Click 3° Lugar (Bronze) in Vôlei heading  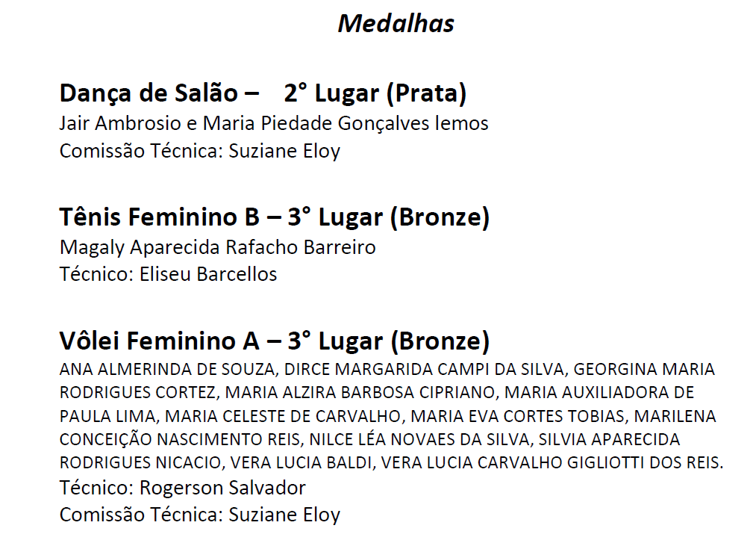pyautogui.click(x=389, y=341)
